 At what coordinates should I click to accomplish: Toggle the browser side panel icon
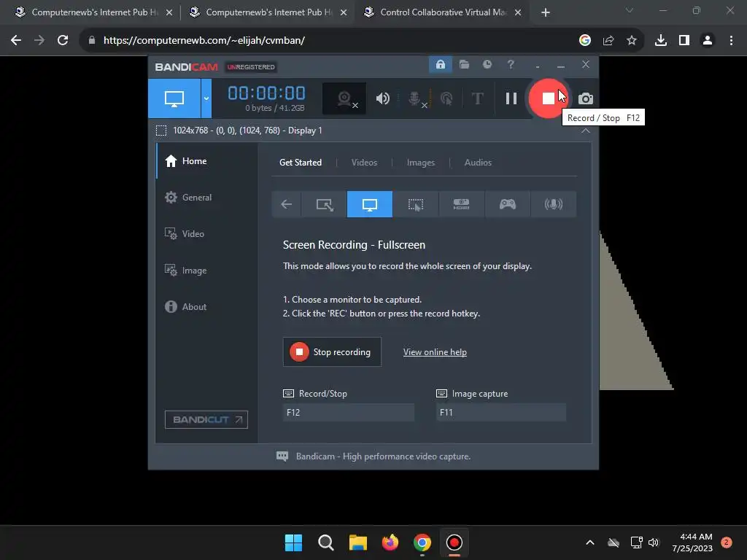point(684,40)
